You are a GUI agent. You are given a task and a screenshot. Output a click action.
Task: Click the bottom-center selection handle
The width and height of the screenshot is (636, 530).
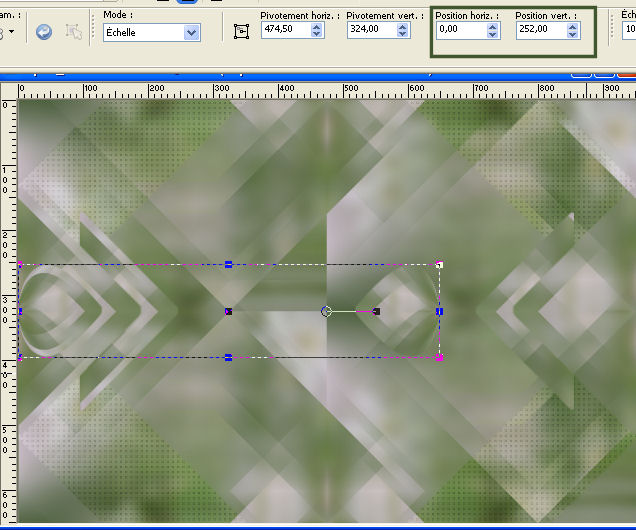tap(228, 357)
